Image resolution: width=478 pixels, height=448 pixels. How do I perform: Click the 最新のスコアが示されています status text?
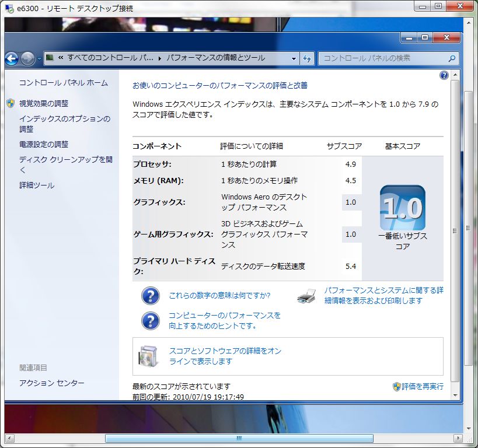pyautogui.click(x=182, y=387)
